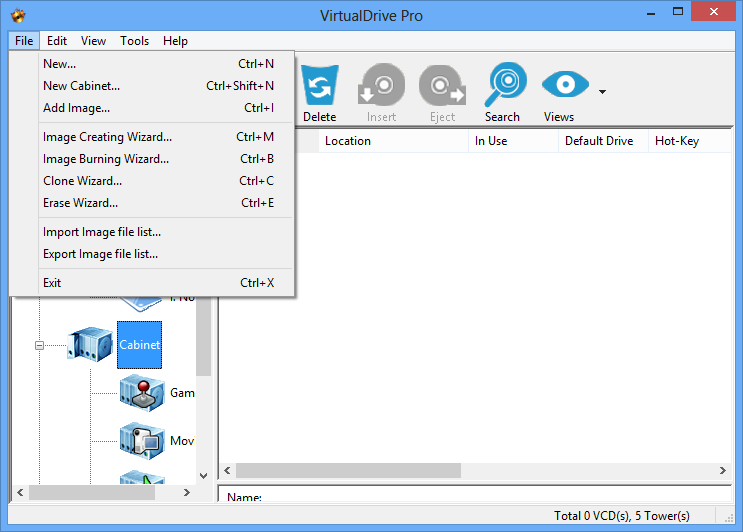
Task: Click the greyed Eject disc icon
Action: point(443,85)
